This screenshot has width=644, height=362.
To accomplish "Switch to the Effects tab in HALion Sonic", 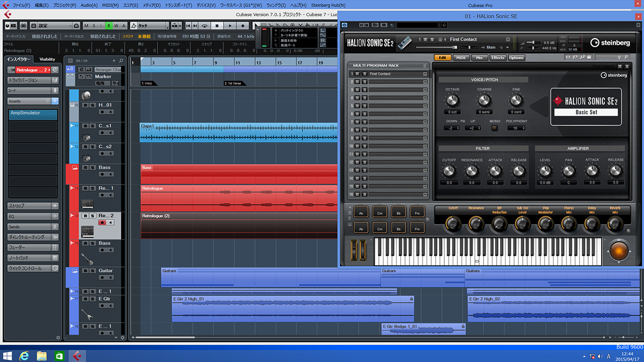I will pyautogui.click(x=498, y=58).
